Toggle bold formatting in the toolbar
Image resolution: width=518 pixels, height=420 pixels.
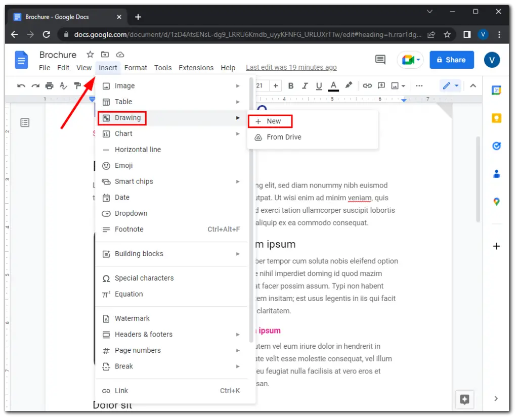pyautogui.click(x=291, y=85)
